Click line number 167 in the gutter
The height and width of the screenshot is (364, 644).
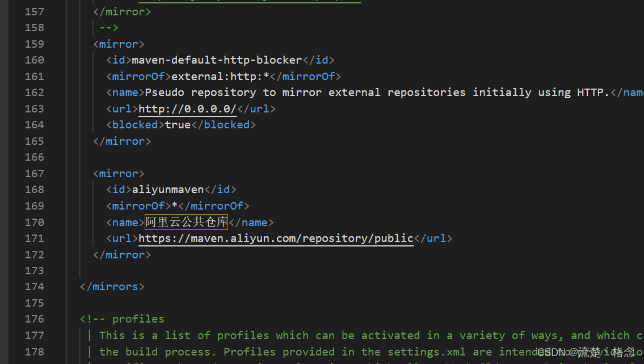(x=35, y=173)
